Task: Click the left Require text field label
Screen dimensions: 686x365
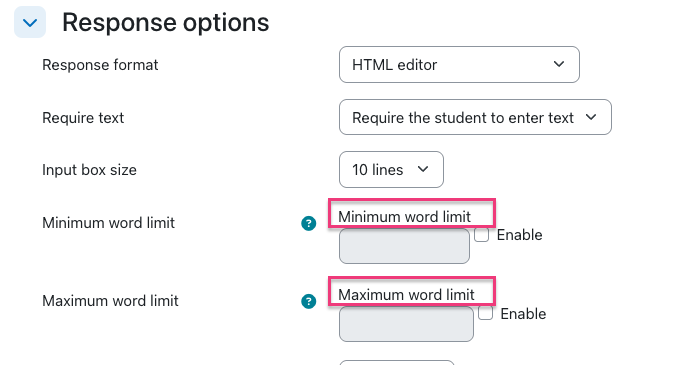Action: [x=83, y=118]
